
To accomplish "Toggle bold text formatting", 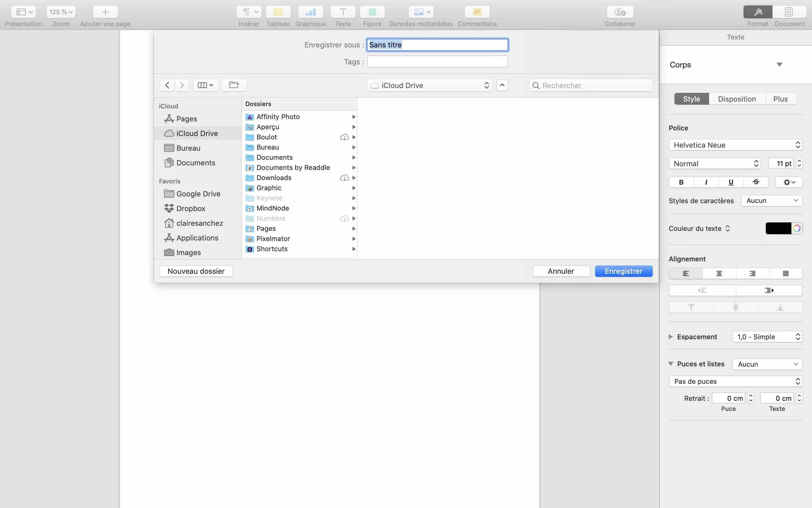I will 681,182.
